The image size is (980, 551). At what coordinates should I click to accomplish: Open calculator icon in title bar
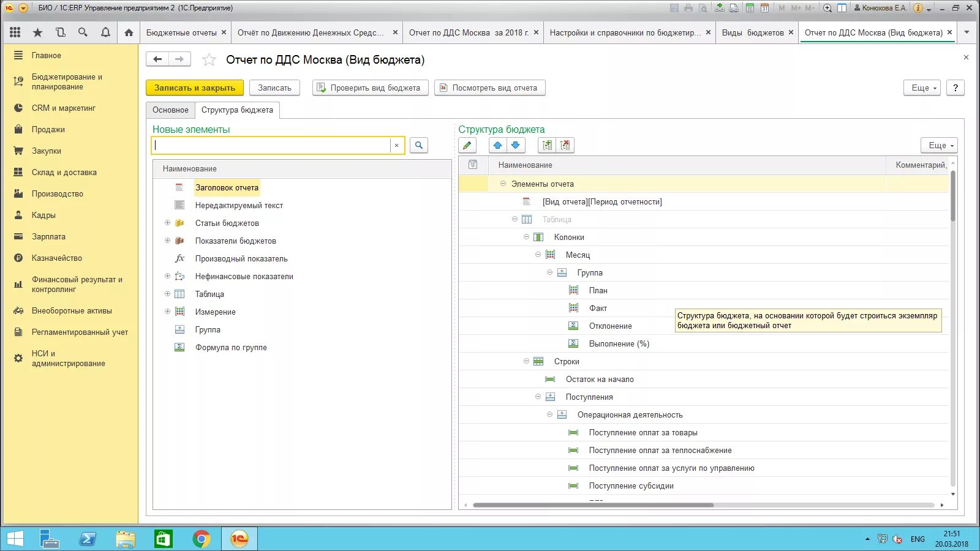(750, 8)
